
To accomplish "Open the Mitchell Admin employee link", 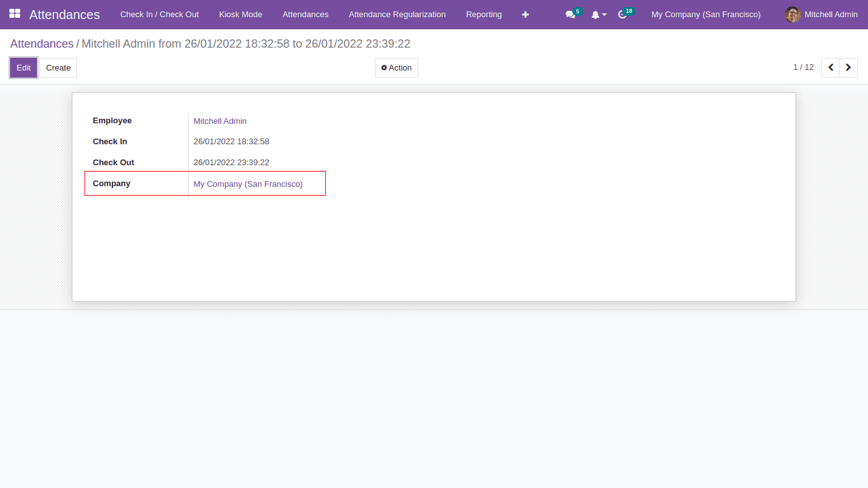I will point(220,121).
